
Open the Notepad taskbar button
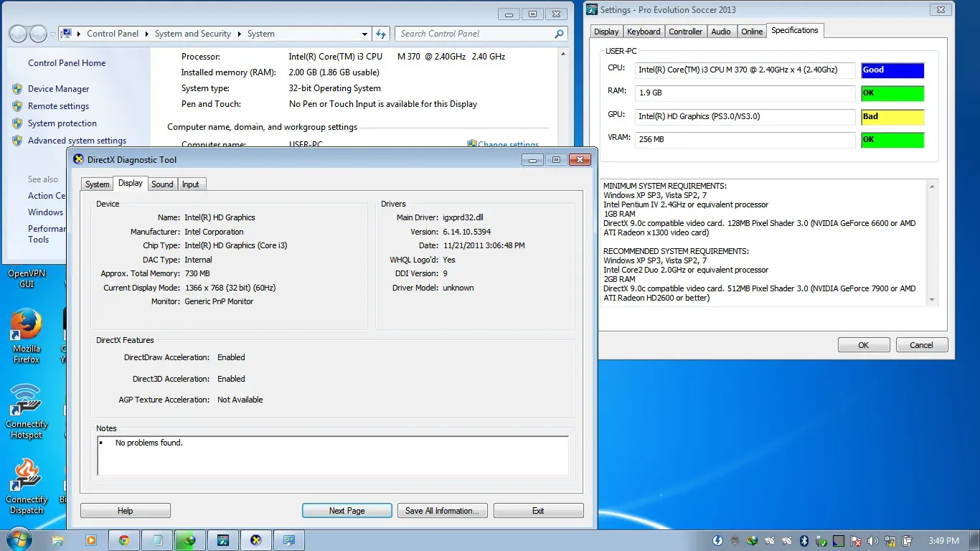pyautogui.click(x=157, y=540)
